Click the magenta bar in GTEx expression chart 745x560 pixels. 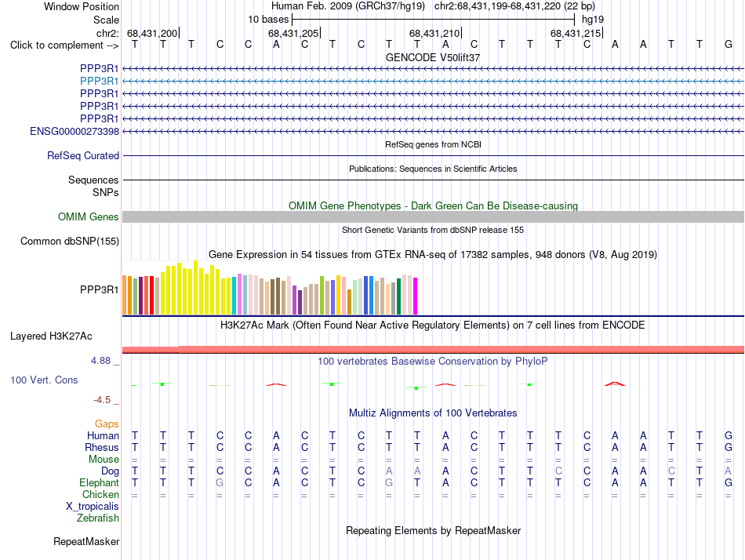[416, 296]
